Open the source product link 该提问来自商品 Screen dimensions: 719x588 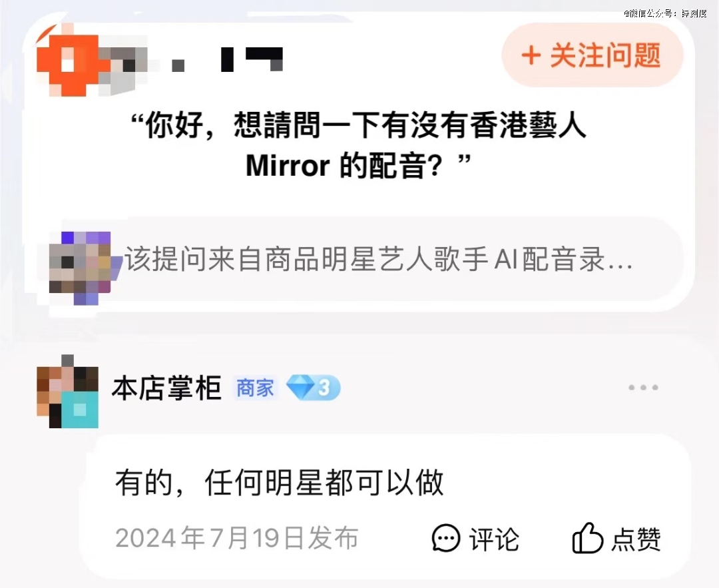pyautogui.click(x=365, y=259)
